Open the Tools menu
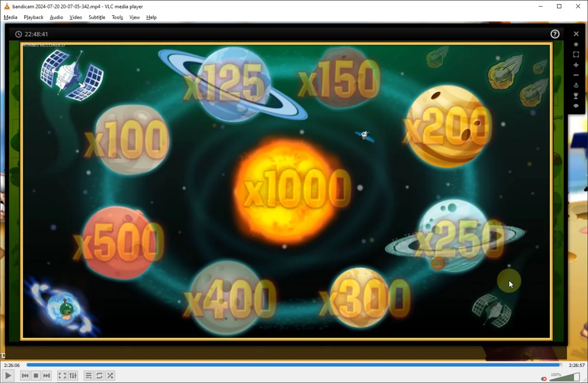 (x=118, y=17)
